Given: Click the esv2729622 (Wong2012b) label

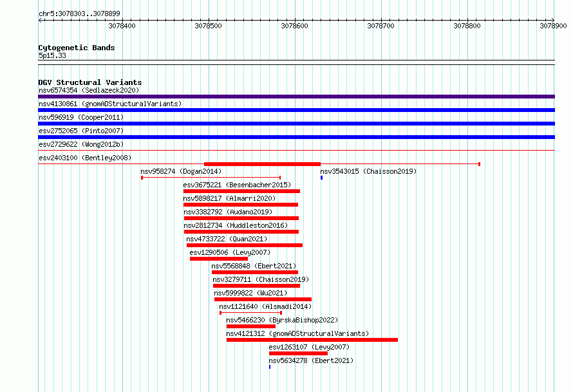Looking at the screenshot, I should pyautogui.click(x=81, y=144).
